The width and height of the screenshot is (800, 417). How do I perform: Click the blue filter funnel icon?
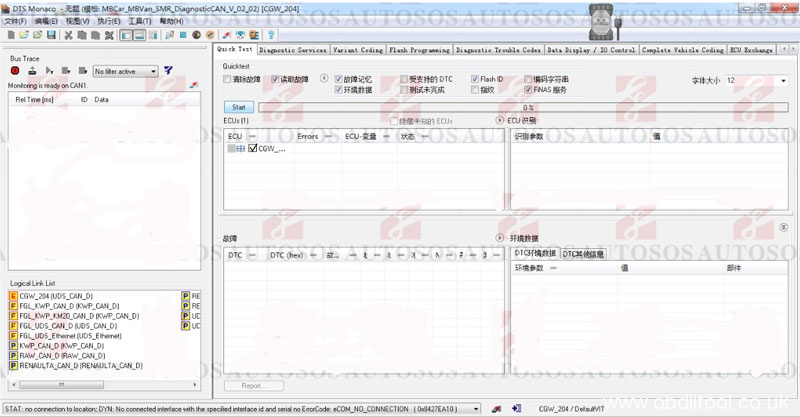tap(168, 71)
